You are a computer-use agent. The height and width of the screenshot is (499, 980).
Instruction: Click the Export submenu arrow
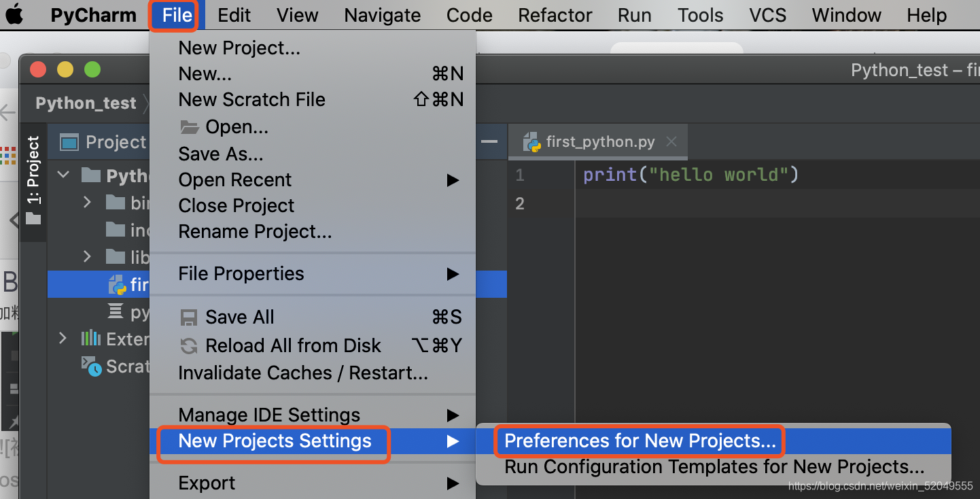coord(453,483)
